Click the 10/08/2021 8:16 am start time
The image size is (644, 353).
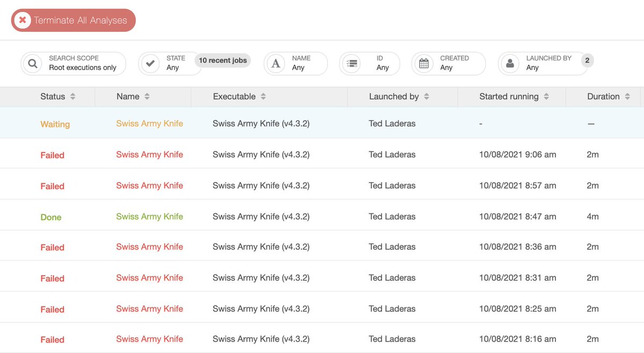point(518,340)
